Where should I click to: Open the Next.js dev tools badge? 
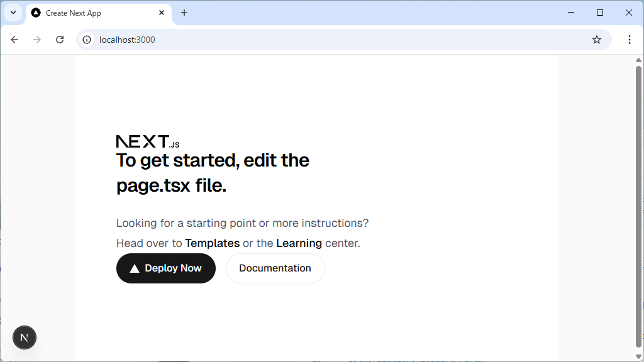click(x=25, y=337)
